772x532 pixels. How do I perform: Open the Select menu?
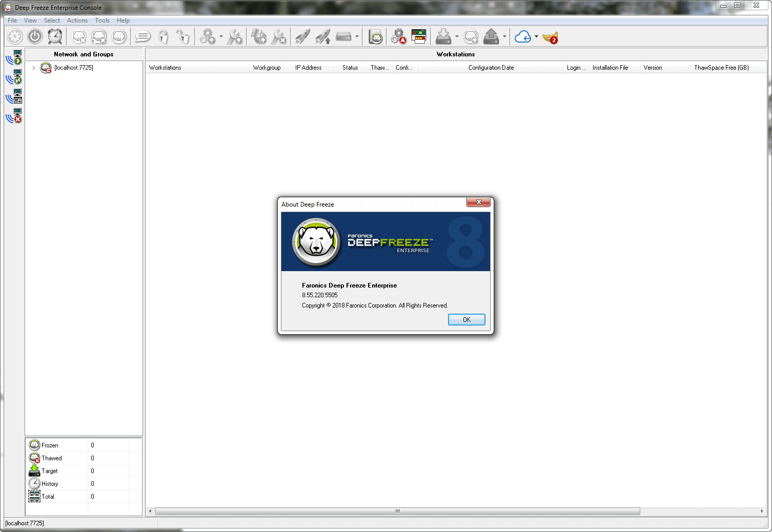click(52, 21)
